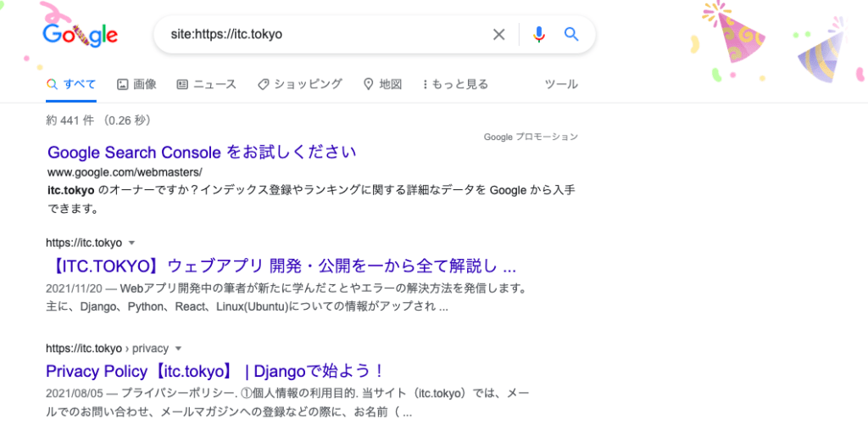Open Privacy Policy【itc.tokyo】 result
Viewport: 868px width, 426px height.
(214, 371)
